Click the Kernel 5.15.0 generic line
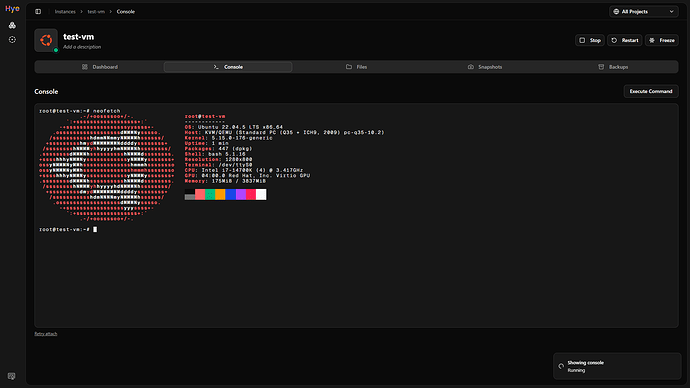Viewport: 690px width, 388px height. pos(228,138)
